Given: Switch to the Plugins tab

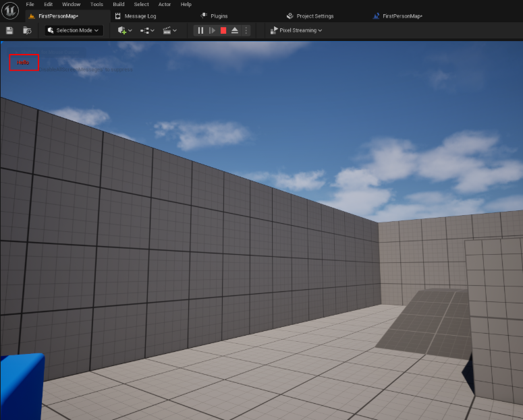Looking at the screenshot, I should tap(219, 16).
